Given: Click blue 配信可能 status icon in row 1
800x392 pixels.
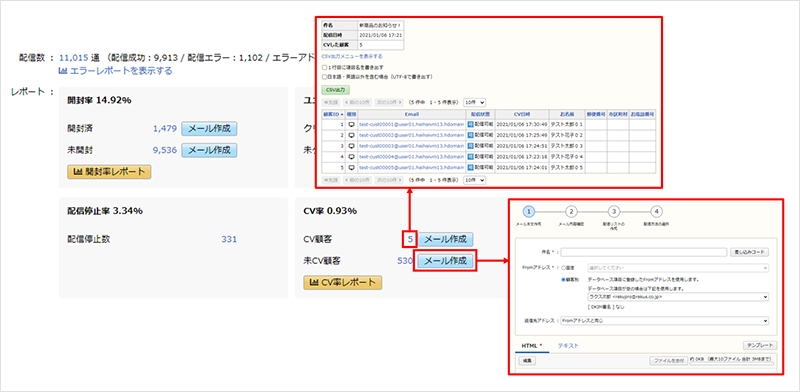Looking at the screenshot, I should click(470, 125).
